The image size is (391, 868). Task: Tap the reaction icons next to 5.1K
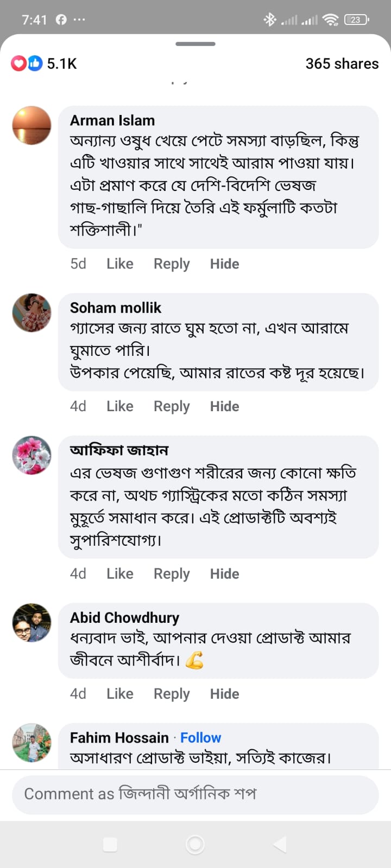(27, 63)
